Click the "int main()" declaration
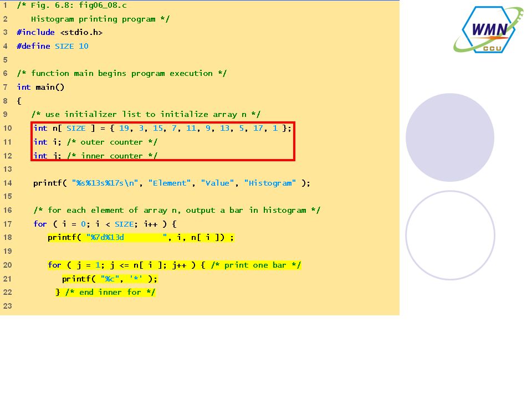The image size is (532, 399). pyautogui.click(x=40, y=87)
